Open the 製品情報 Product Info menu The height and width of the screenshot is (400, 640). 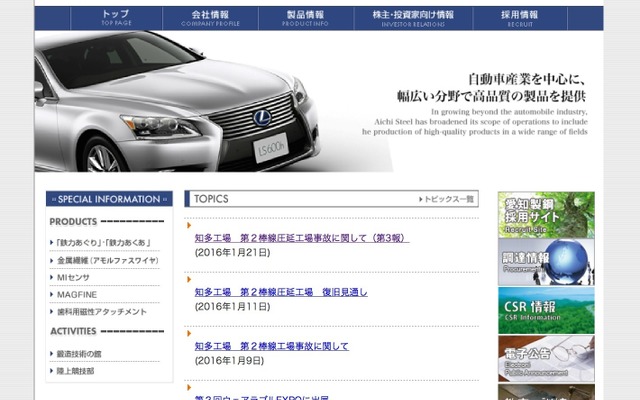(x=306, y=18)
